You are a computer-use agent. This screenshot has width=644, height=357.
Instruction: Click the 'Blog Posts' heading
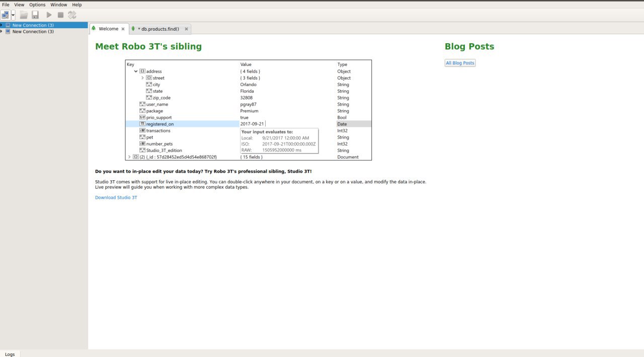[x=469, y=46]
